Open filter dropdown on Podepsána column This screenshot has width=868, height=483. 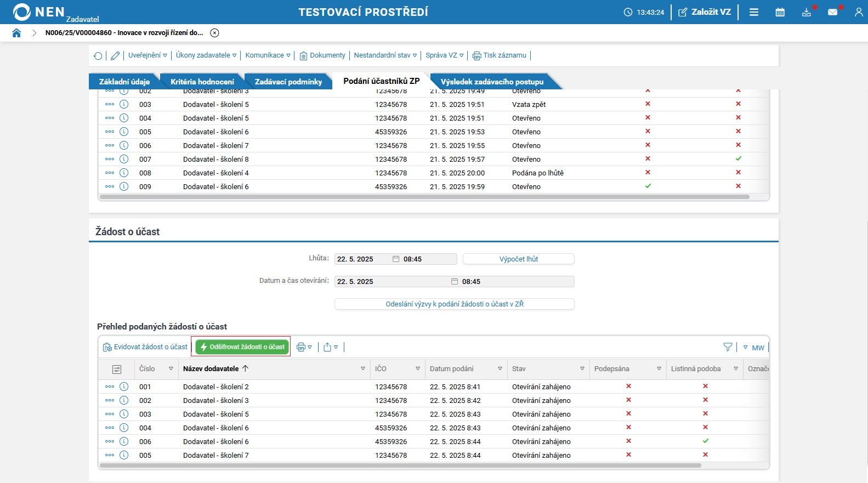pos(659,369)
